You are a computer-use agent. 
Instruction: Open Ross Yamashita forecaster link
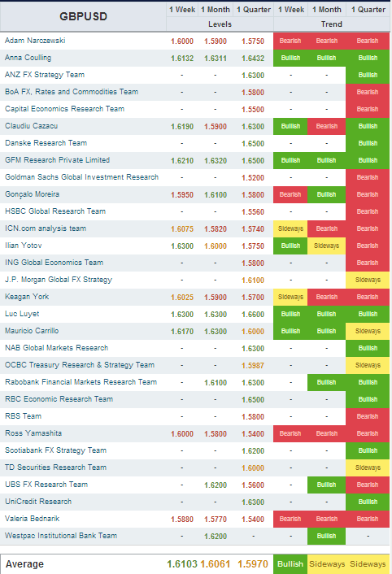[x=33, y=433]
